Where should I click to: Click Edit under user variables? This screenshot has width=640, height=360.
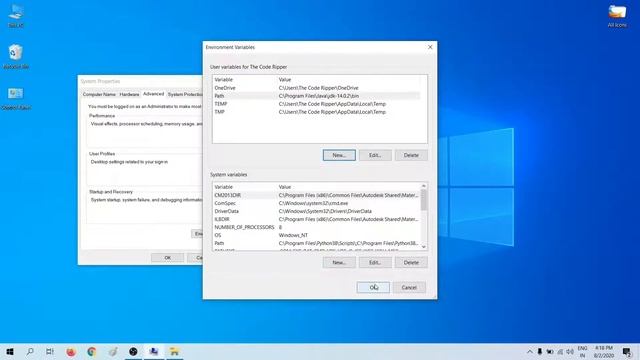(x=375, y=155)
